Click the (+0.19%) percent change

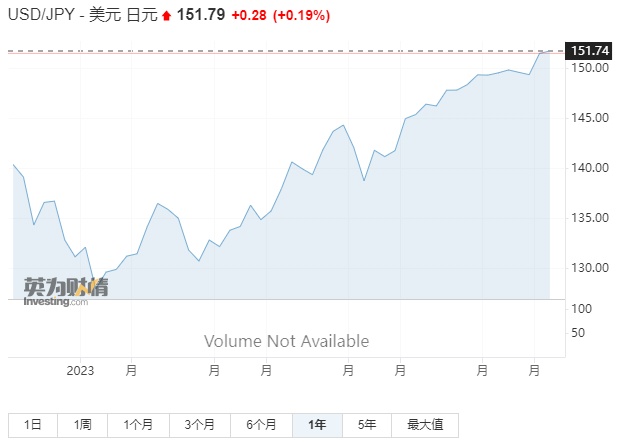(299, 16)
